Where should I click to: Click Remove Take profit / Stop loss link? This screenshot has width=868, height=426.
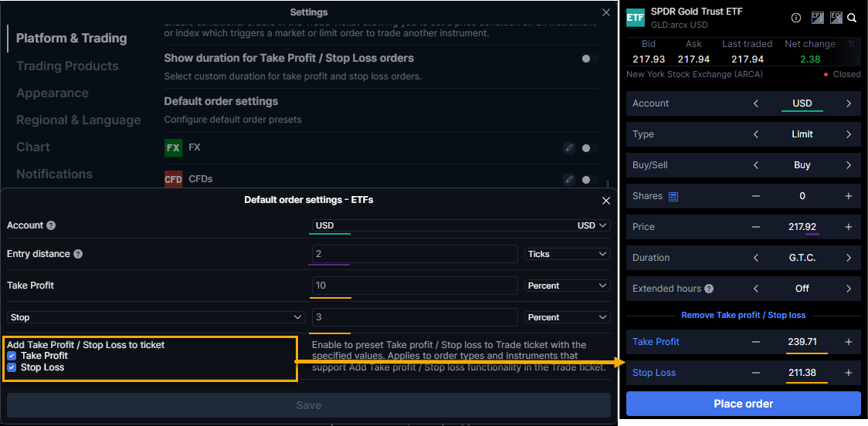[x=743, y=315]
